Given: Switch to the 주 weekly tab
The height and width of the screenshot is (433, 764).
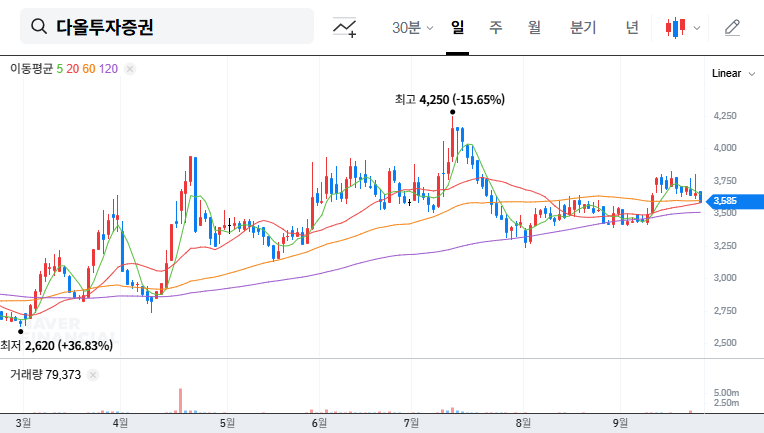Looking at the screenshot, I should 496,27.
